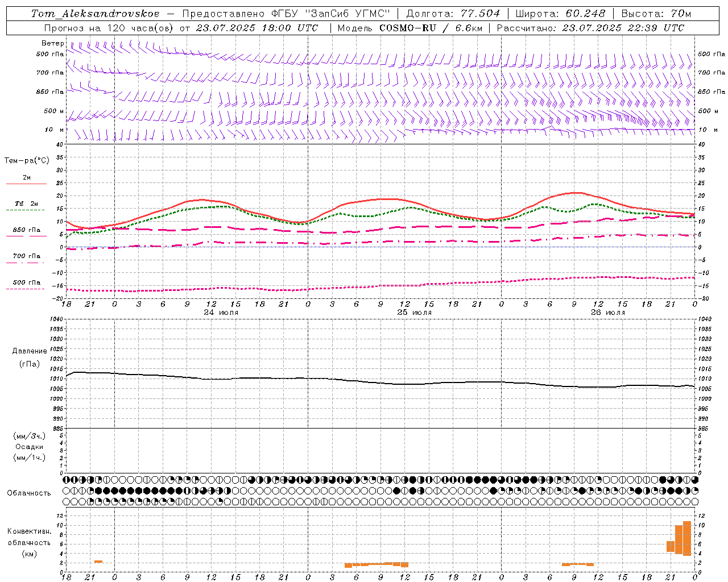Viewport: 728px width, 582px height.
Task: Select the longitude value "Долгота: 77.504"
Action: coord(453,14)
